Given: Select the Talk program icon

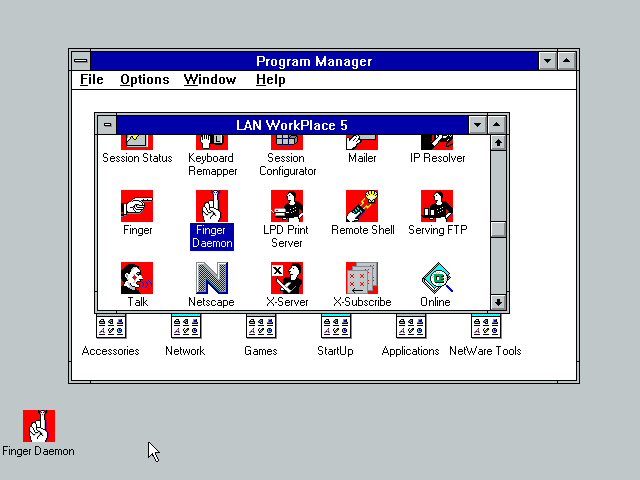Looking at the screenshot, I should (137, 278).
